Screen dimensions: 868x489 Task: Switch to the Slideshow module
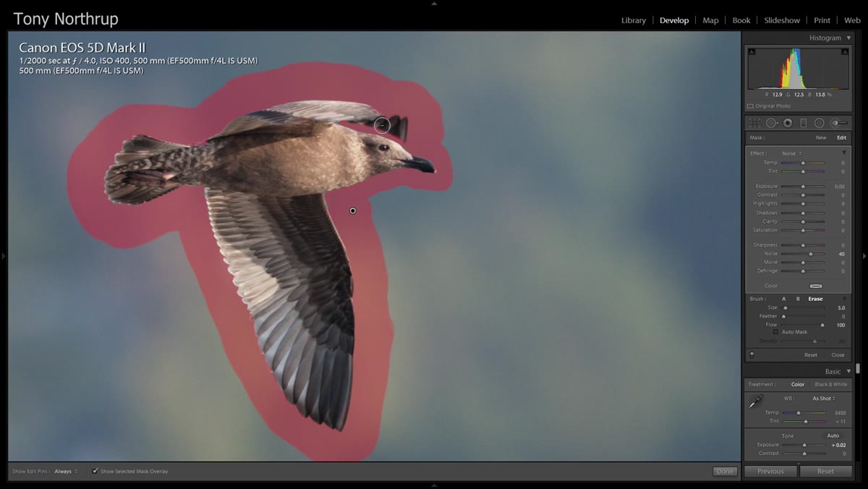pos(783,20)
